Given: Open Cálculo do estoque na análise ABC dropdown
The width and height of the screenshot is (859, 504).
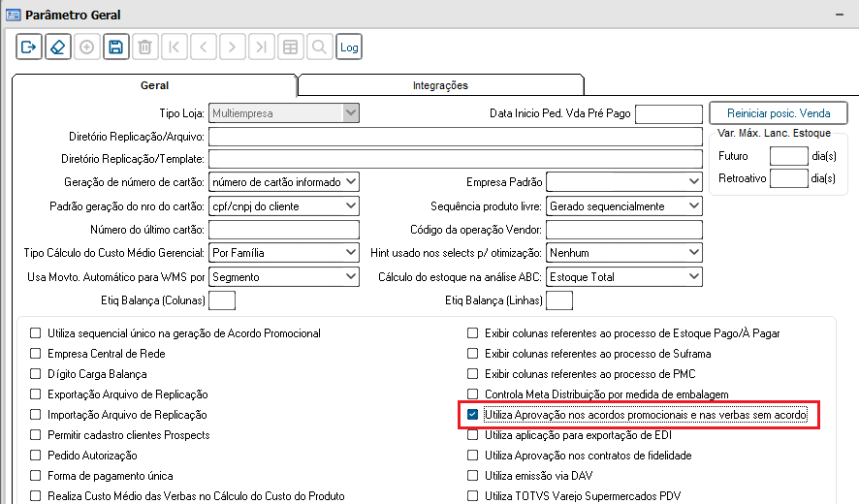Looking at the screenshot, I should coord(624,276).
